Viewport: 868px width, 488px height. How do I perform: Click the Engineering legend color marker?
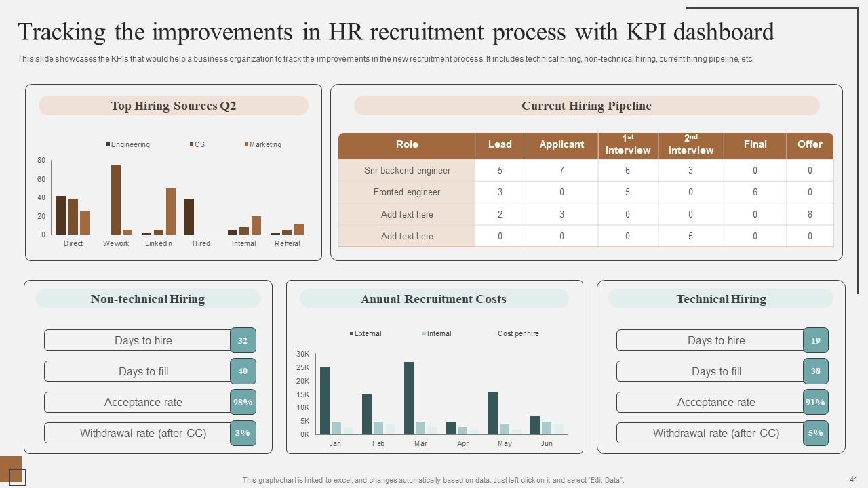[108, 144]
